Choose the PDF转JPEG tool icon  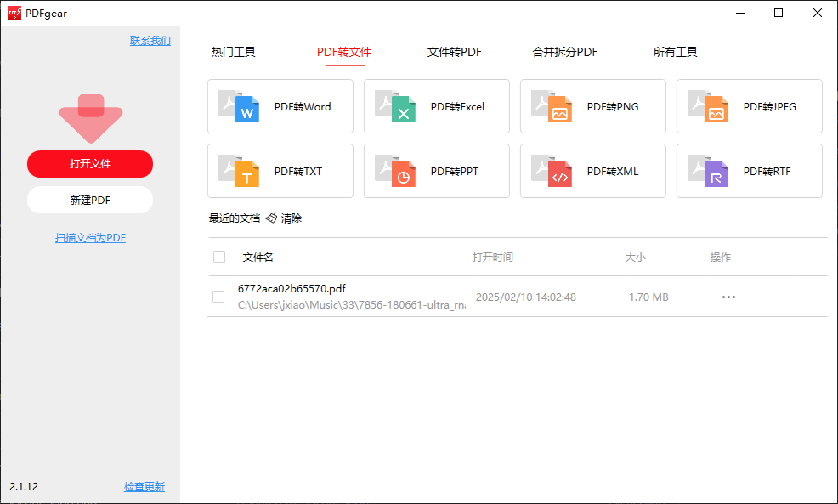pyautogui.click(x=708, y=107)
